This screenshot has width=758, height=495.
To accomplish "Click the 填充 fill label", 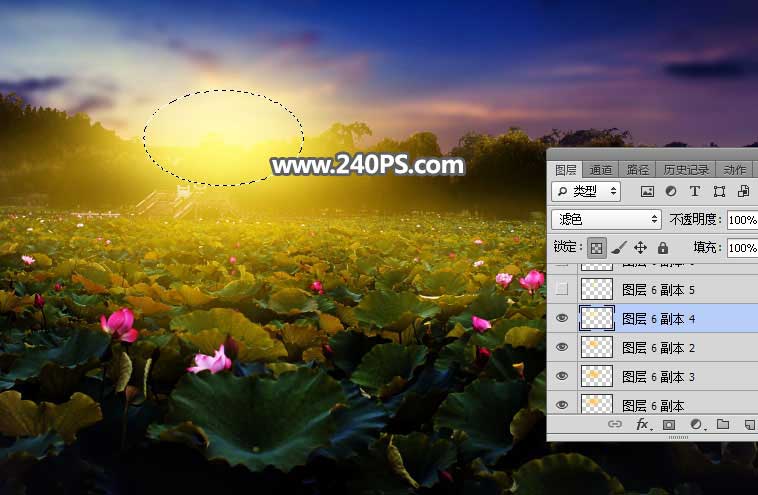I will [x=707, y=248].
